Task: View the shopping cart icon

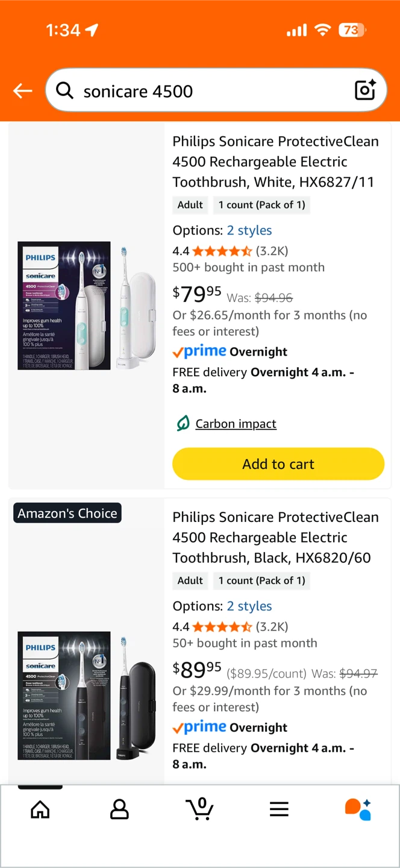Action: pyautogui.click(x=200, y=809)
